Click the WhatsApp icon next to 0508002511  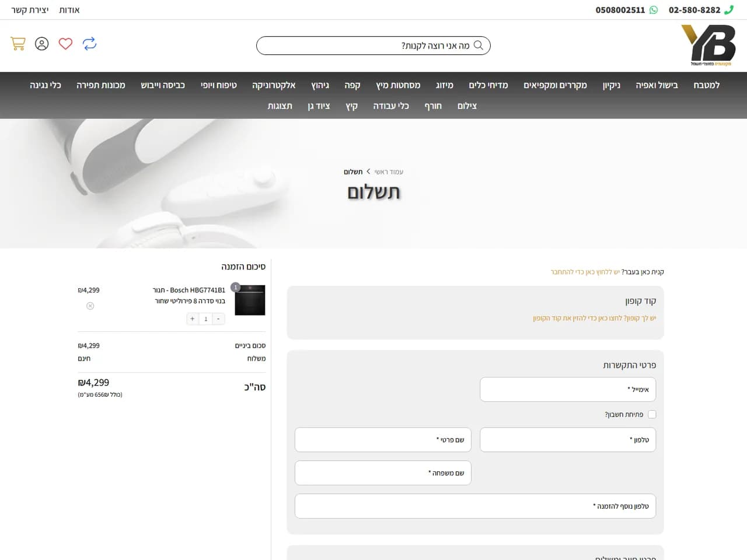coord(654,10)
